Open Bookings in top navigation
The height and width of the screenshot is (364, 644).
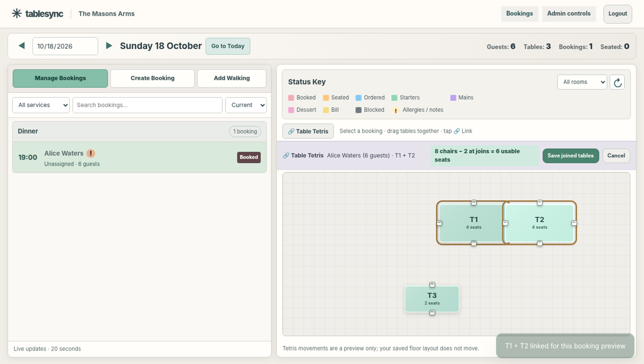click(519, 13)
